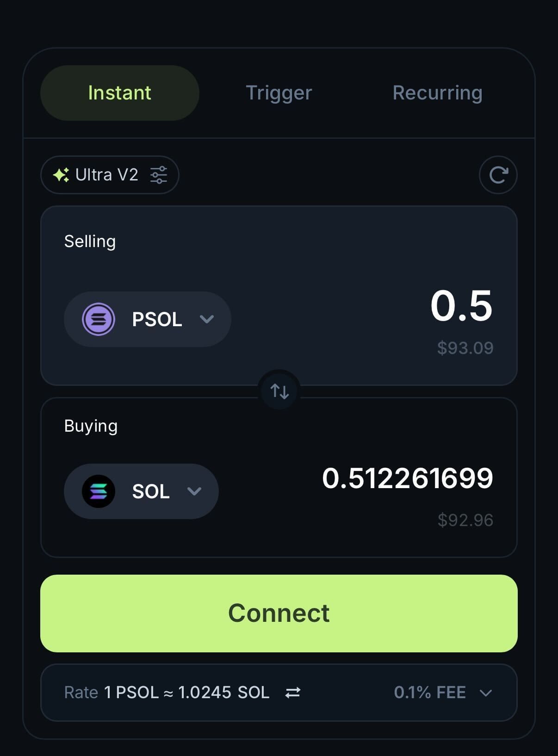Switch to the Trigger tab
The image size is (558, 756).
(279, 93)
